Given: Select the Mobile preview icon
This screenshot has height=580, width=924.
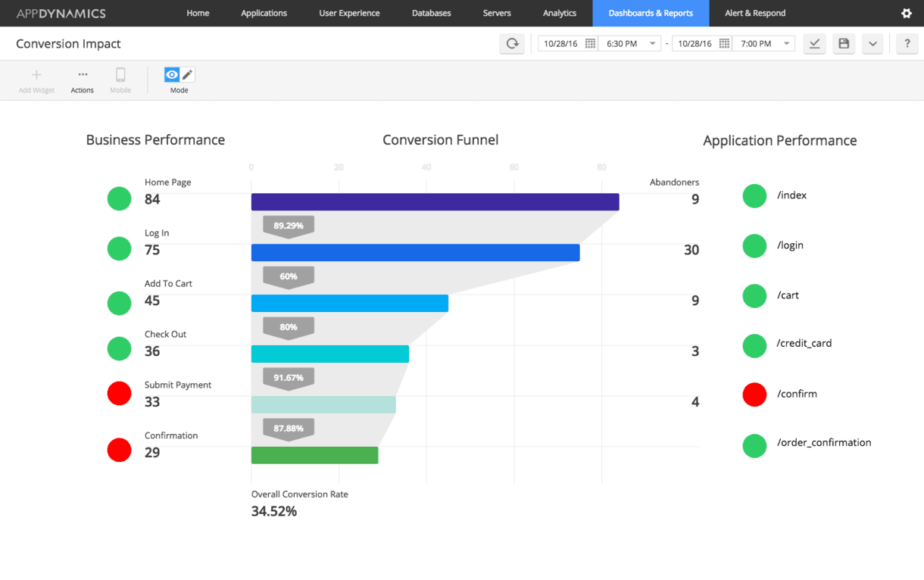Looking at the screenshot, I should point(120,76).
